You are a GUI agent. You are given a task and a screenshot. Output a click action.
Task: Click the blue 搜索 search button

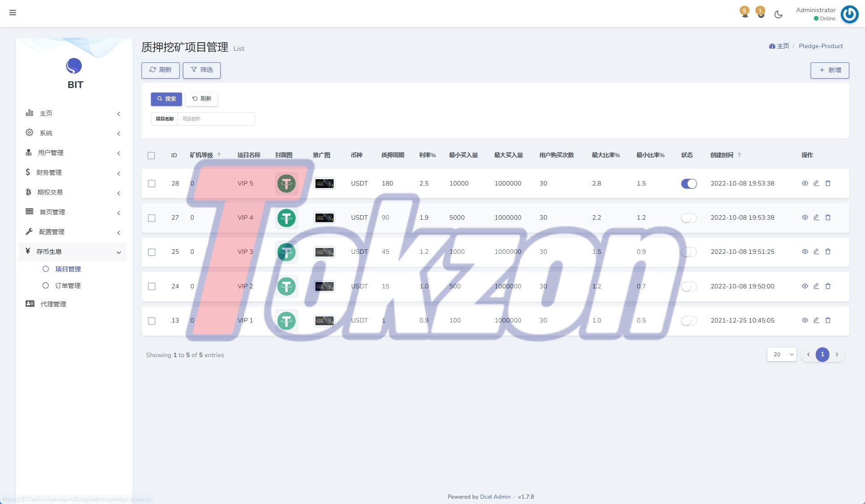point(166,99)
